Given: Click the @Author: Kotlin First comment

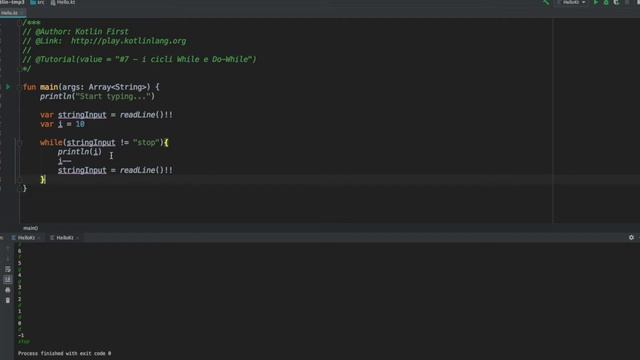Looking at the screenshot, I should (x=76, y=31).
